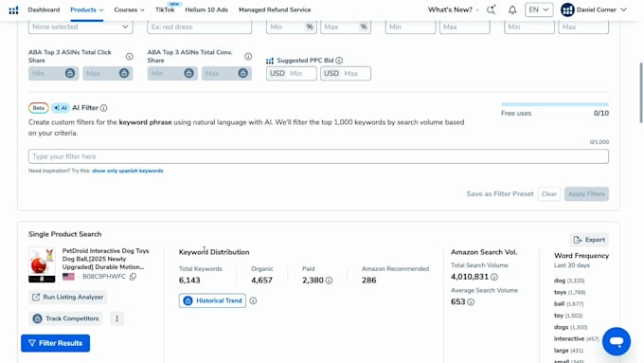Expand the What's New menu
Viewport: 644px width, 363px height.
point(453,9)
